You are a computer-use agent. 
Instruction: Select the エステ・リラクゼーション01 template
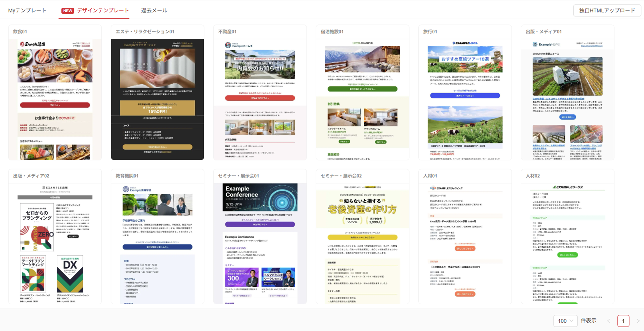coord(157,99)
